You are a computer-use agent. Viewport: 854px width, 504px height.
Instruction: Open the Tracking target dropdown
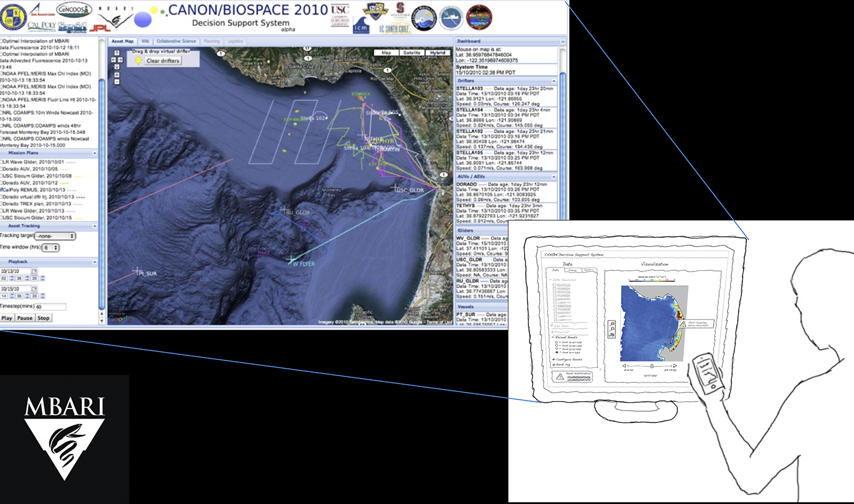coord(56,236)
